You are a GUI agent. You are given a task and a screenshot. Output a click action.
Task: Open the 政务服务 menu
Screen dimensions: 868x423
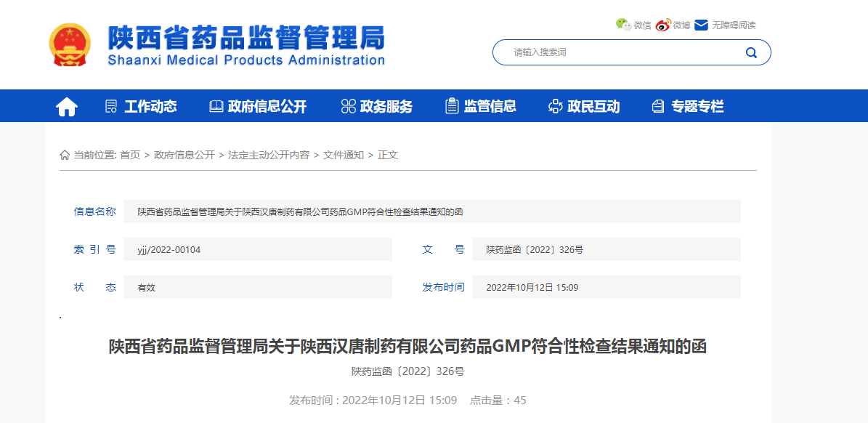coord(386,106)
